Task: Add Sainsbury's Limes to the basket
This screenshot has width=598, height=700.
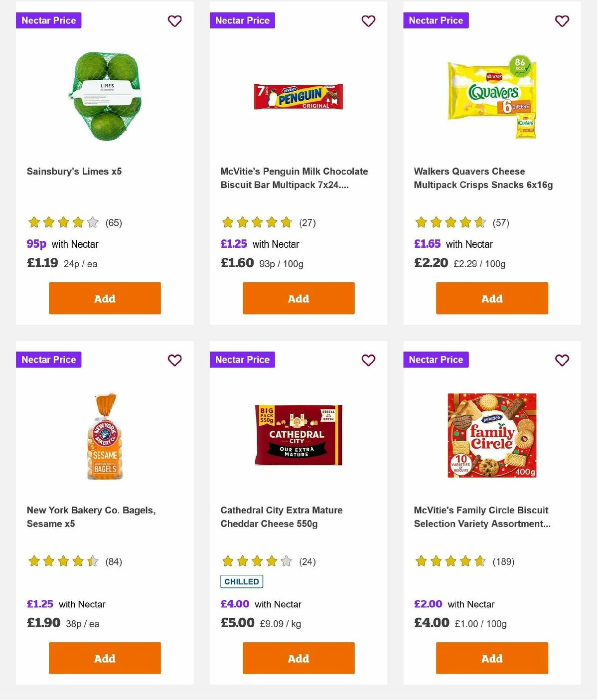Action: tap(104, 298)
